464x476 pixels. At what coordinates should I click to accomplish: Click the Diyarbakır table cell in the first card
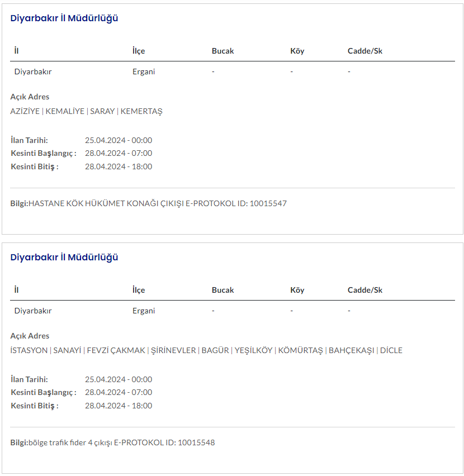[33, 72]
